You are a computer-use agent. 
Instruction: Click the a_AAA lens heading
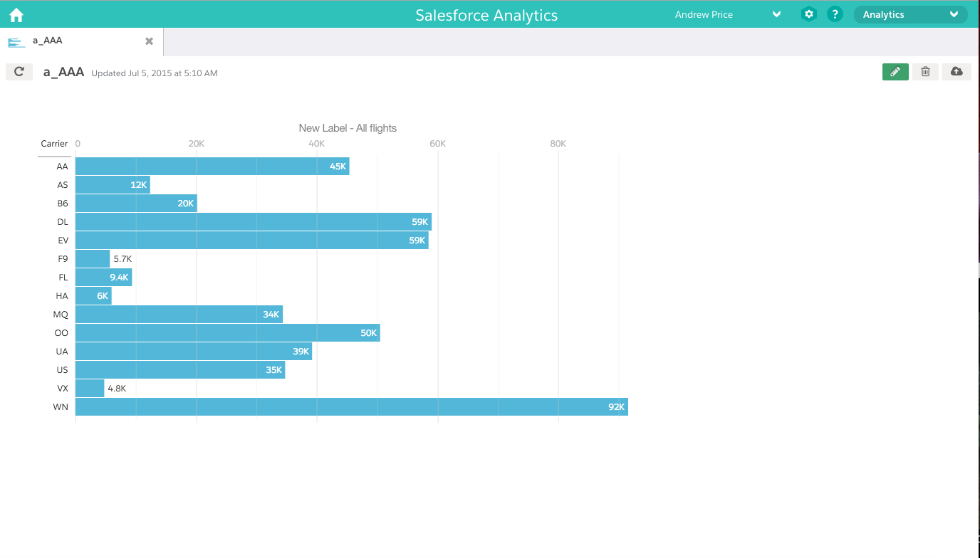(63, 72)
